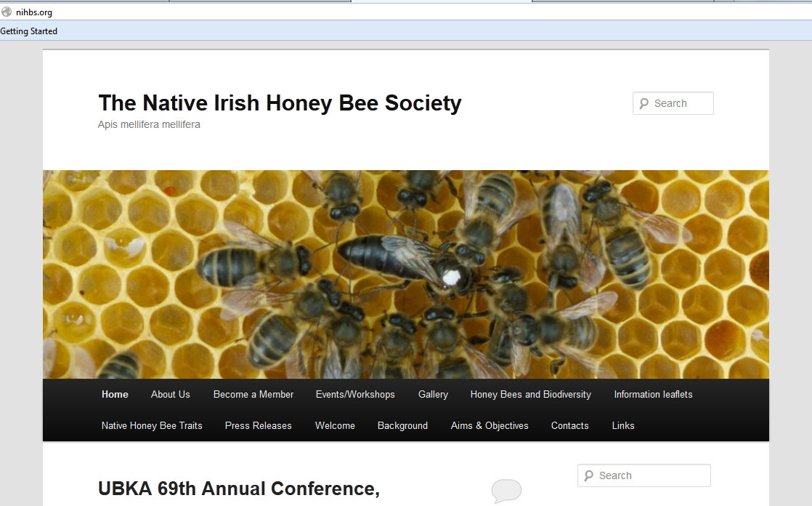Open the Links menu item
Screen dimensions: 812x506
[623, 425]
